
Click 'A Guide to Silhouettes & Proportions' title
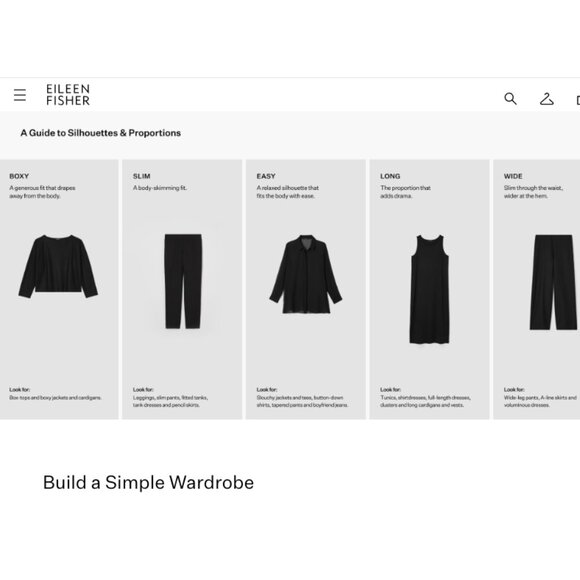pos(101,133)
